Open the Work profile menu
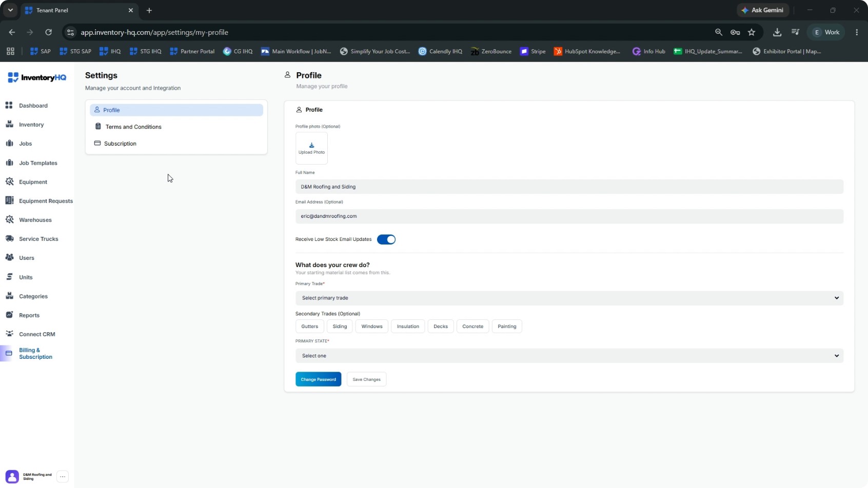 [826, 32]
